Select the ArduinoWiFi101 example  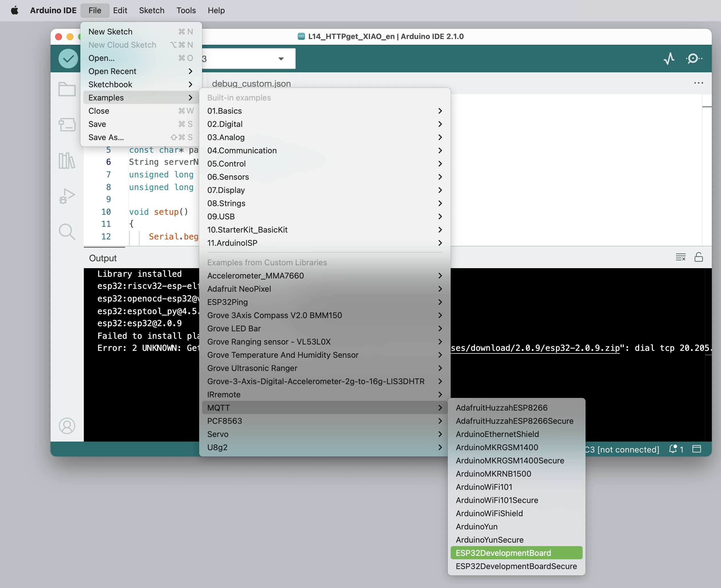pos(516,487)
